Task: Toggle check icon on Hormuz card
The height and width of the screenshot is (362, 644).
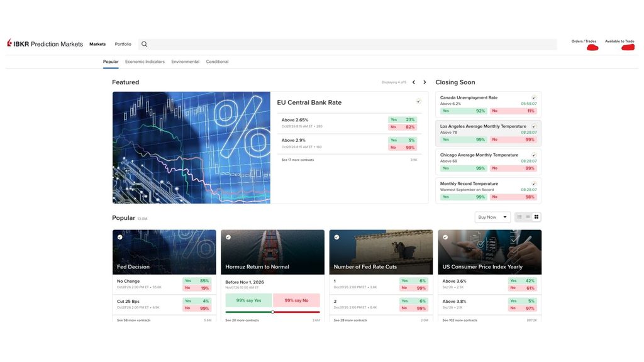Action: coord(228,237)
